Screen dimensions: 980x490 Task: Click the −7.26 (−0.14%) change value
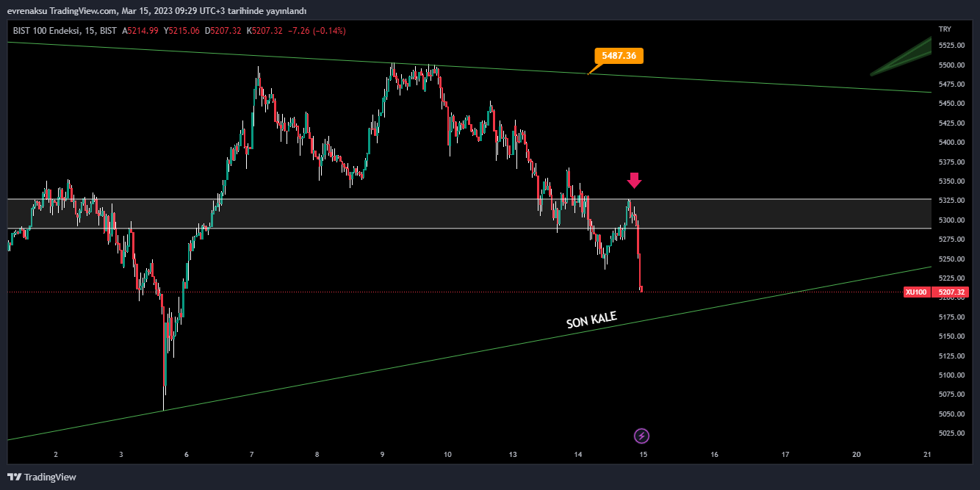pyautogui.click(x=317, y=31)
